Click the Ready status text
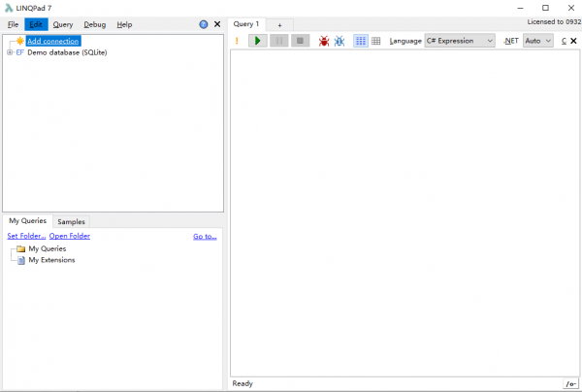Image resolution: width=582 pixels, height=392 pixels. tap(242, 383)
